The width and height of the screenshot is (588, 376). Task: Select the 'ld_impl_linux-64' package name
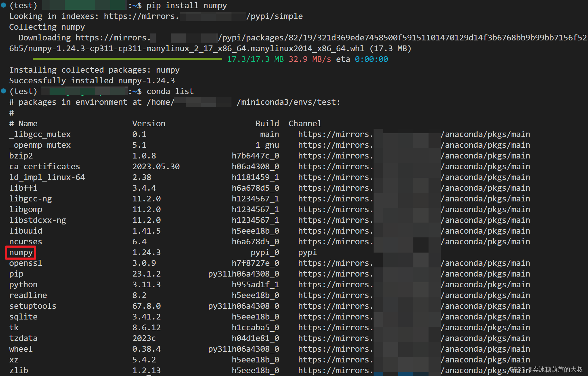(47, 177)
